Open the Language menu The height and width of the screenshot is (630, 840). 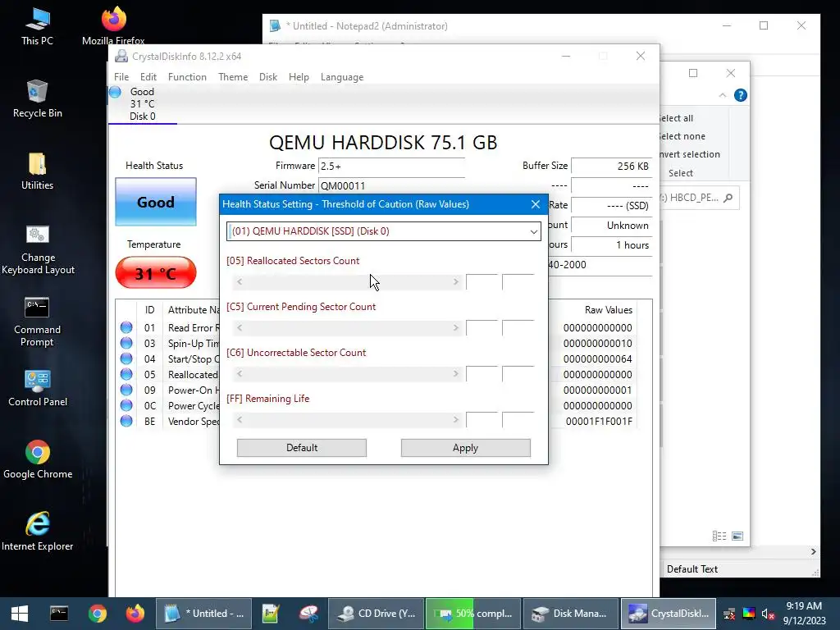pyautogui.click(x=342, y=77)
